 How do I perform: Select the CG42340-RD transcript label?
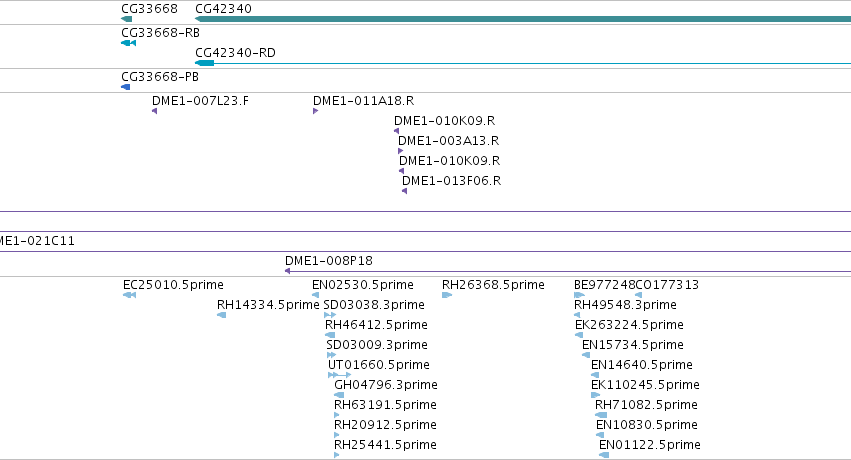pyautogui.click(x=235, y=53)
